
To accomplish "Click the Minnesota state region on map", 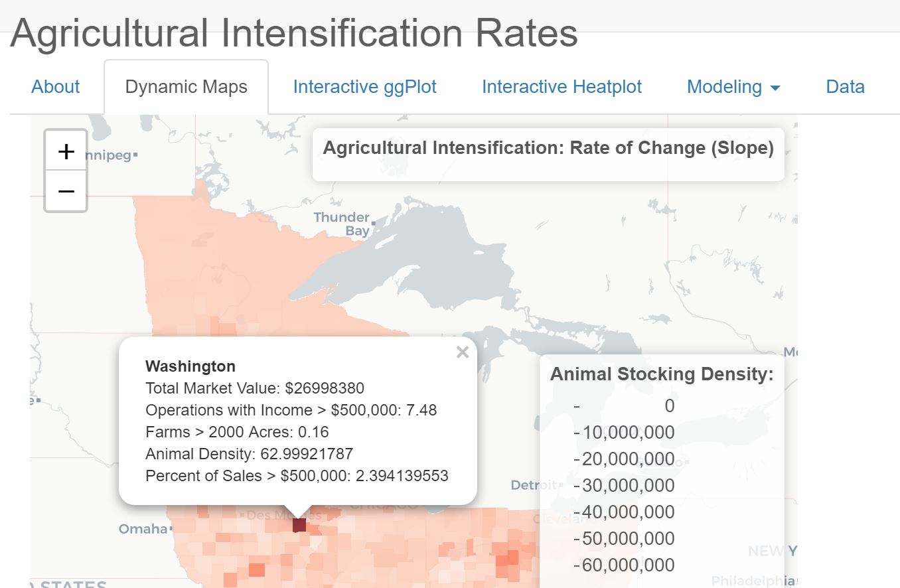I will point(199,265).
